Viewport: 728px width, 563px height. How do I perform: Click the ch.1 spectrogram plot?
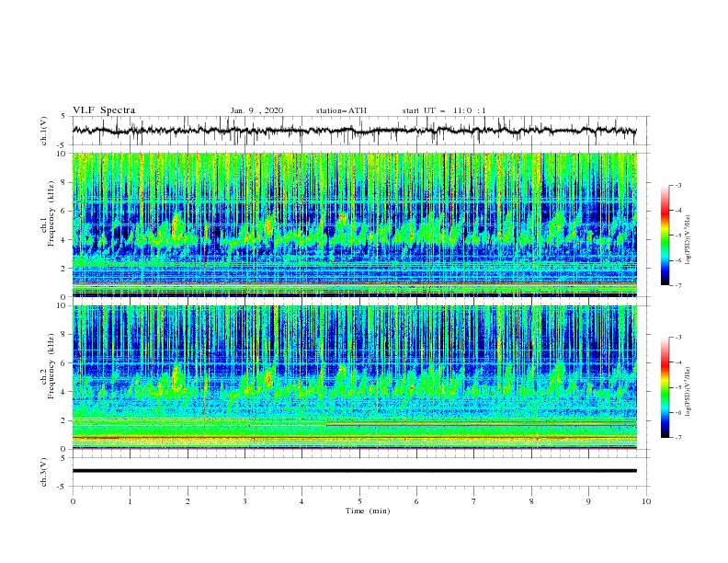point(355,224)
